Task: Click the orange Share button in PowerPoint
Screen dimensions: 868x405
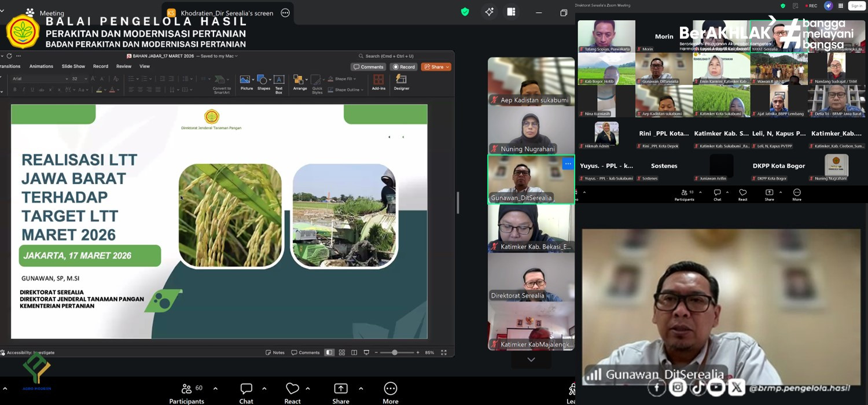Action: point(435,67)
